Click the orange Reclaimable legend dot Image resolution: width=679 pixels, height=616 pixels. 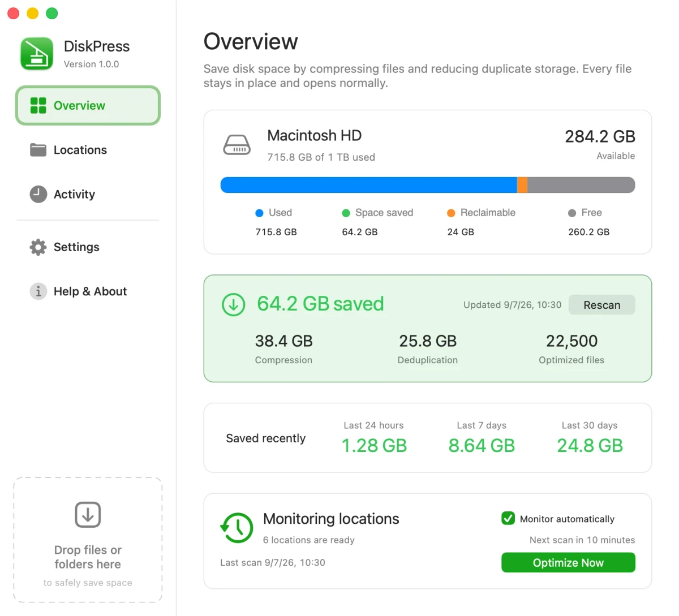click(451, 213)
